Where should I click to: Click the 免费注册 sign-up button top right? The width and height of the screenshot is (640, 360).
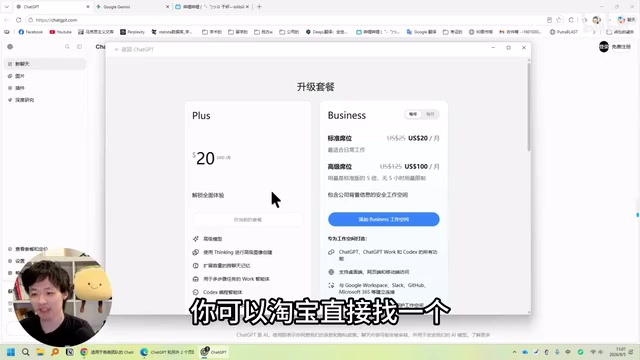pyautogui.click(x=621, y=47)
